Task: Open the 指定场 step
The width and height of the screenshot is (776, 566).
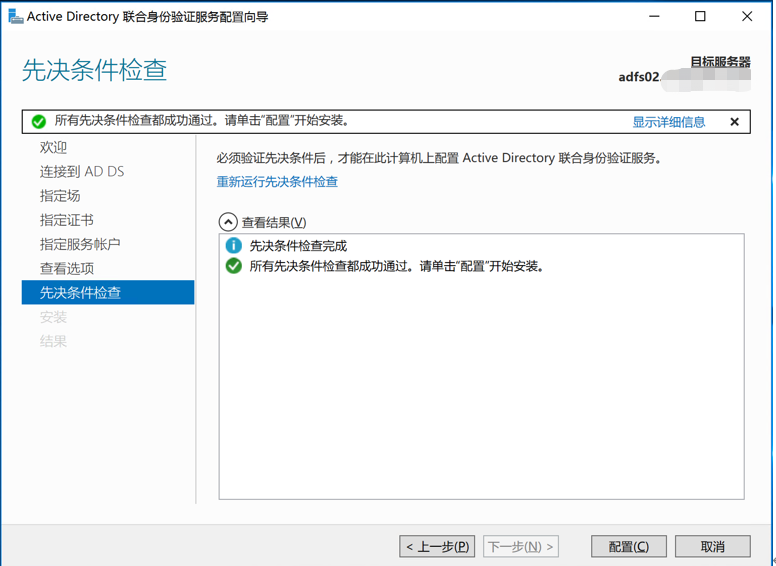Action: pos(60,195)
